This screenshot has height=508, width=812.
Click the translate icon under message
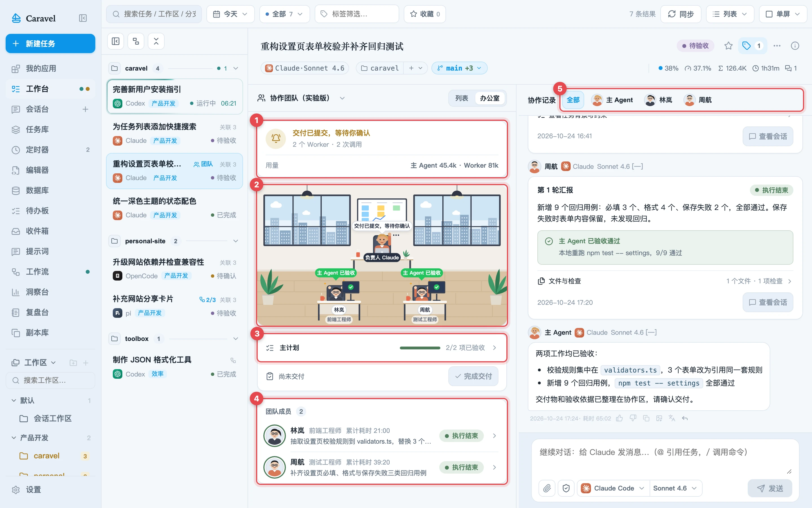point(672,418)
